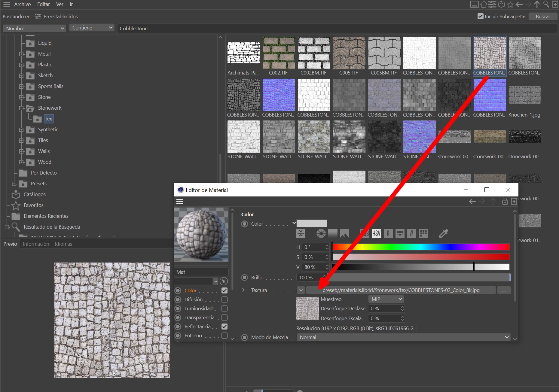Switch to the Información tab
Screen dimensions: 559x392
click(x=36, y=244)
